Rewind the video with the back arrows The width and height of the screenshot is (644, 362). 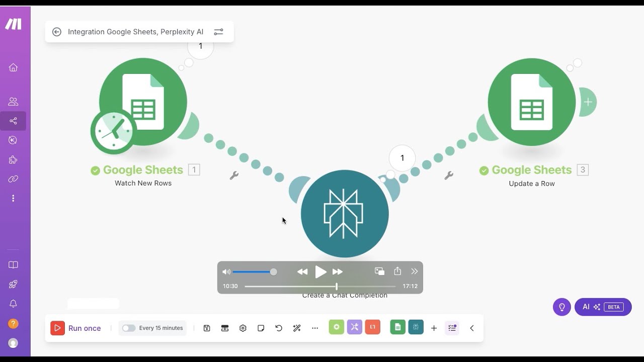click(302, 272)
